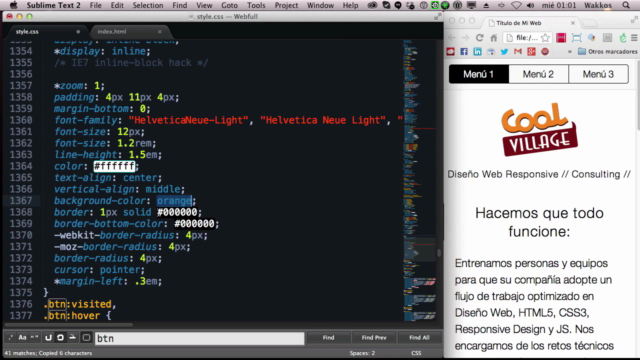Toggle case sensitive search option
Viewport: 640px width, 360px height.
pos(22,338)
